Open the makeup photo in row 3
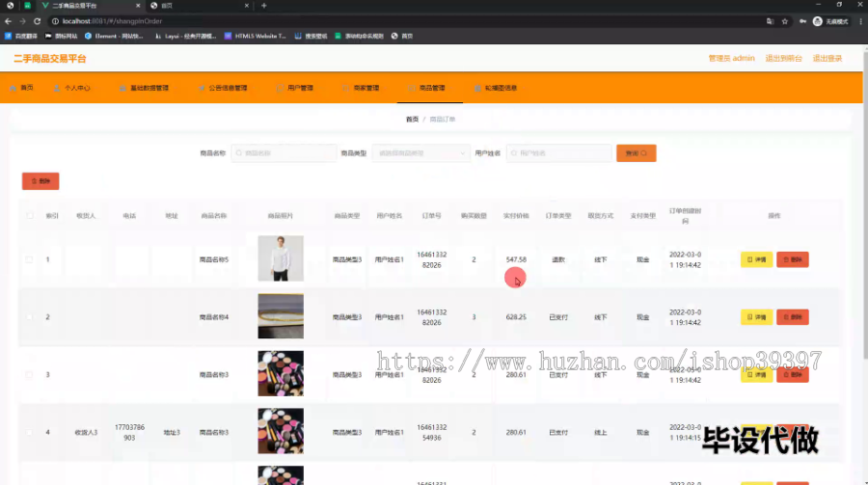 pos(281,374)
